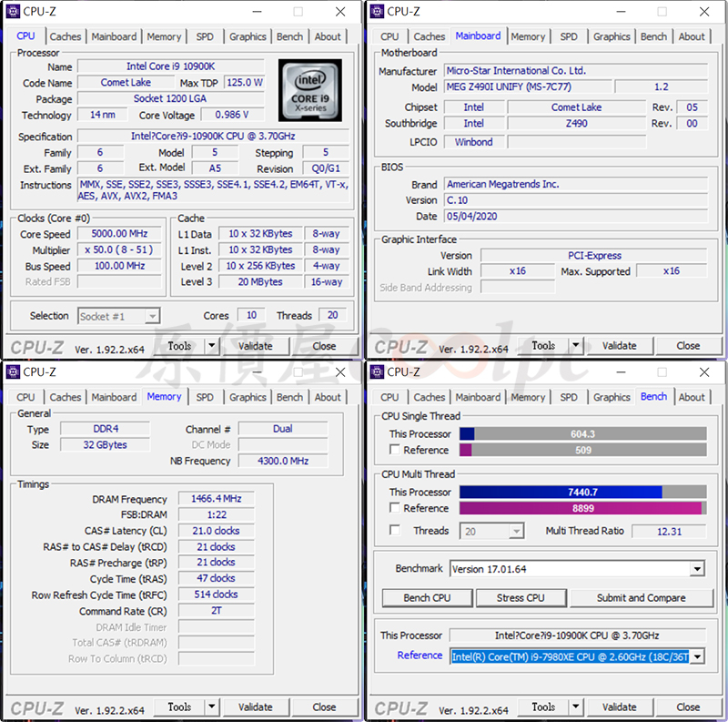Click Submit and Compare button
This screenshot has height=722, width=728.
(x=641, y=598)
